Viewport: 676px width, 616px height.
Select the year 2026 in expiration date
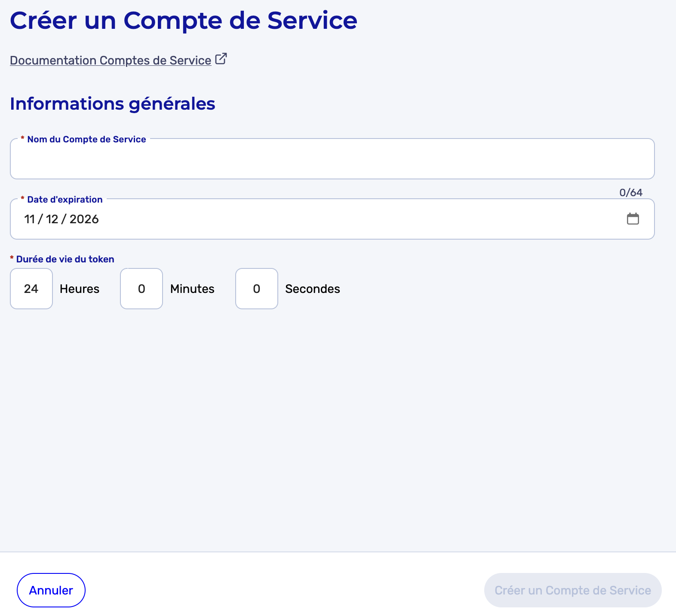[x=84, y=219]
